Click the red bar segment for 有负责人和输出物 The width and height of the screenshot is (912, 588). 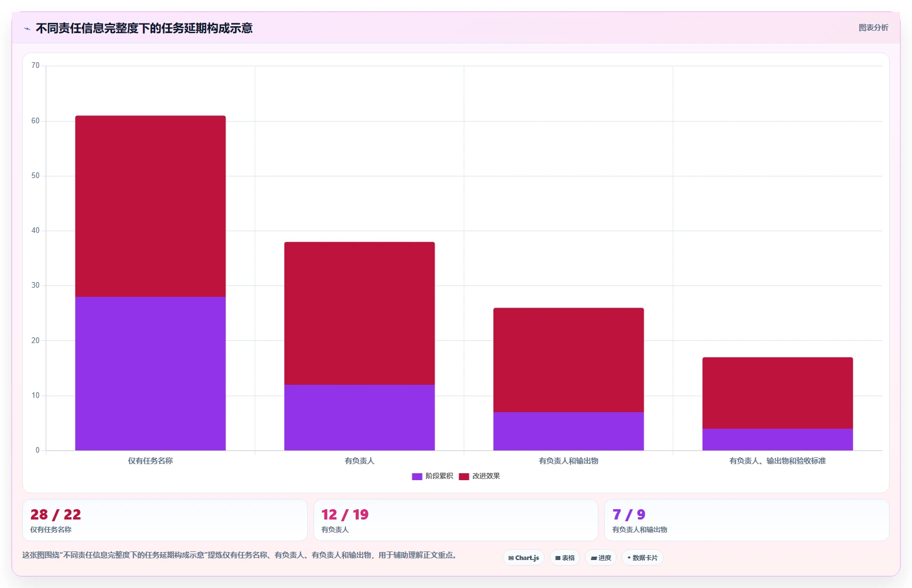pos(568,360)
